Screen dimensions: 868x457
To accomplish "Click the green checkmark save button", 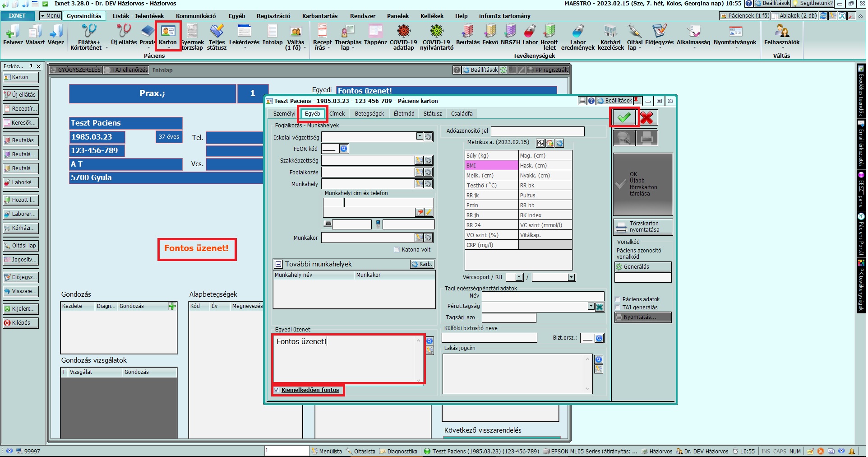I will 624,117.
